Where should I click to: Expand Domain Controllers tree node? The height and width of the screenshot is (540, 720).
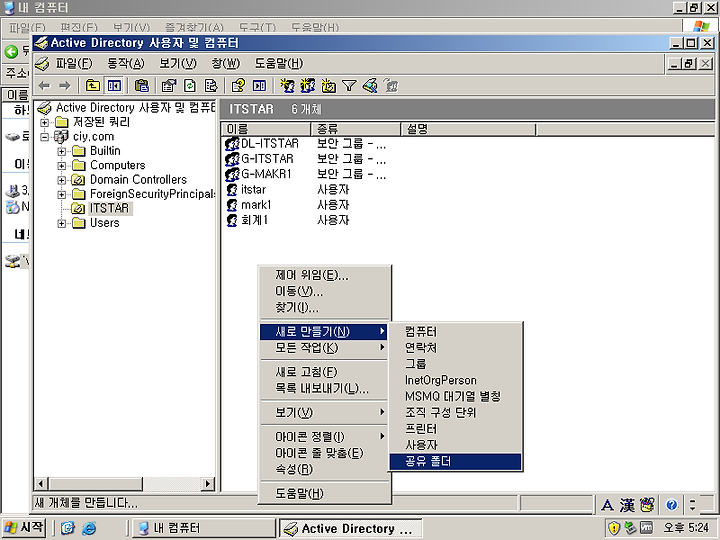(62, 180)
